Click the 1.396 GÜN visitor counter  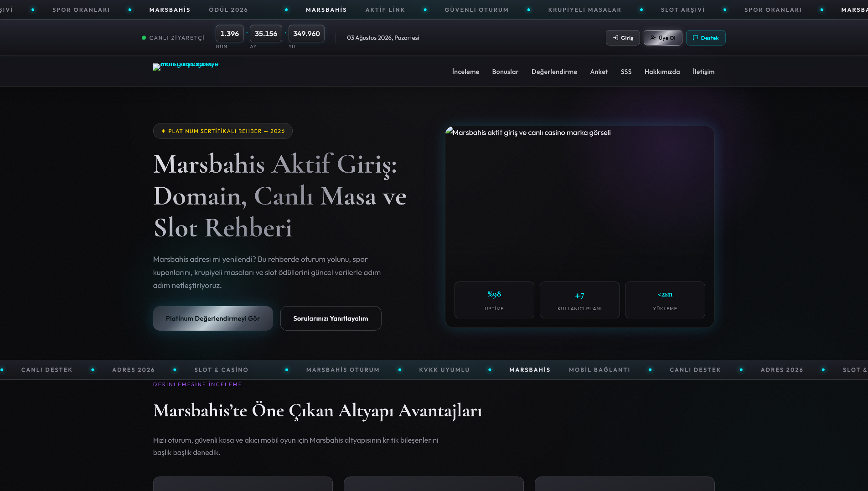click(229, 34)
